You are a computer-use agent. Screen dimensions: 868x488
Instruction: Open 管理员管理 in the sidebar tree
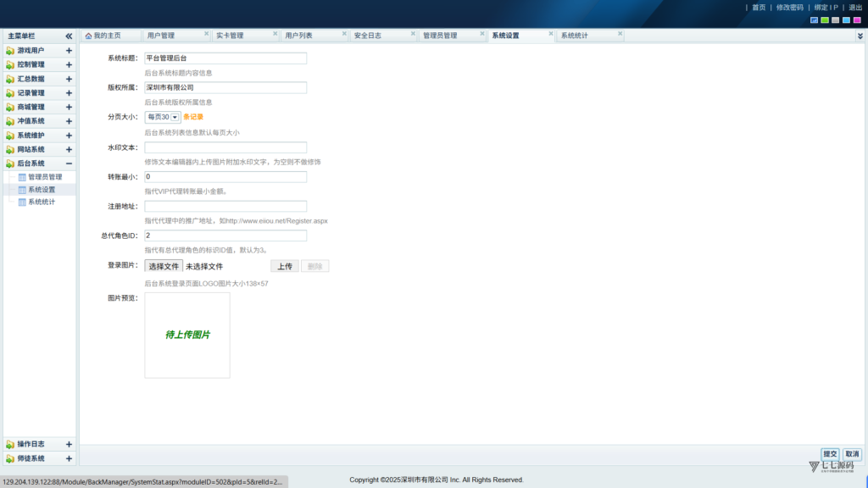pyautogui.click(x=45, y=177)
